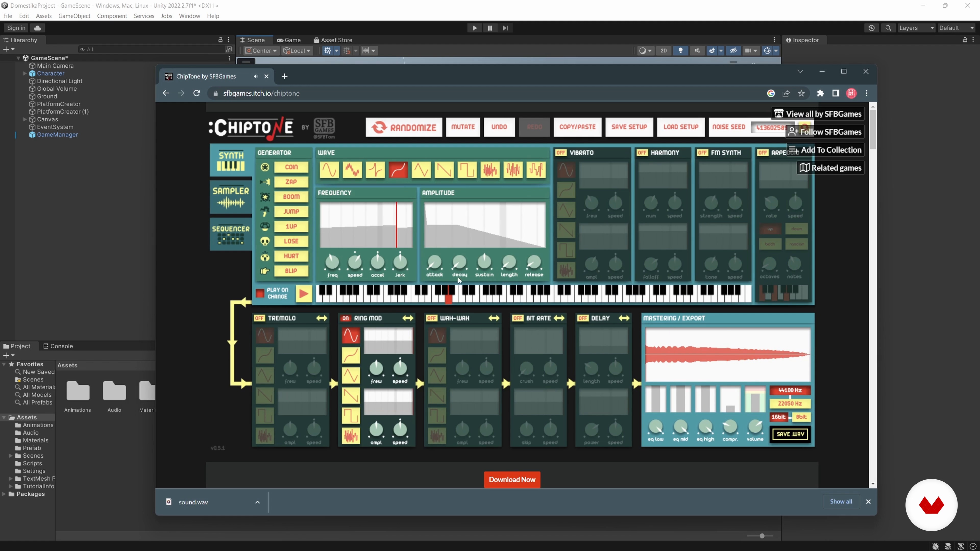
Task: Switch to the Game tab
Action: 289,40
